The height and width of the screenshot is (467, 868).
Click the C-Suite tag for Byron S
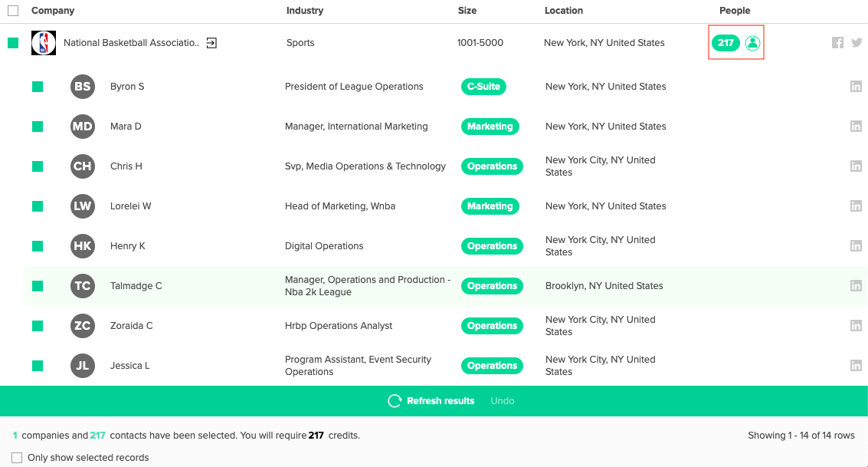click(484, 87)
